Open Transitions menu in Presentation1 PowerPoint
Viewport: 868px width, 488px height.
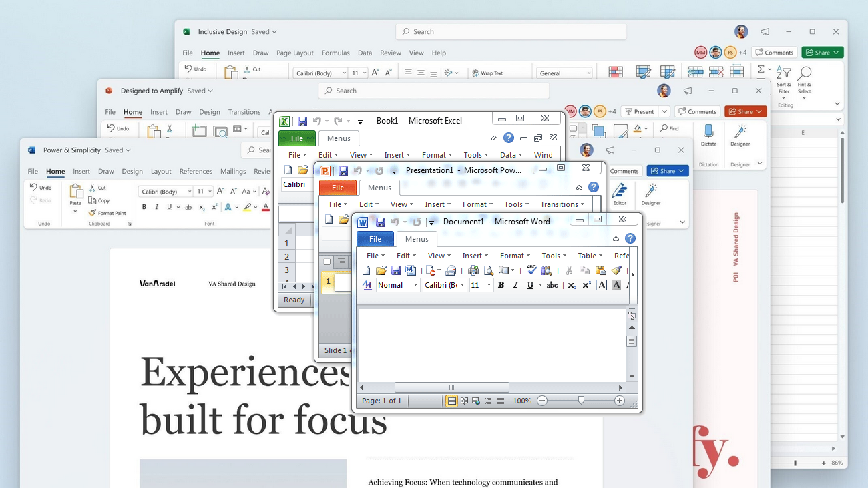pos(562,204)
